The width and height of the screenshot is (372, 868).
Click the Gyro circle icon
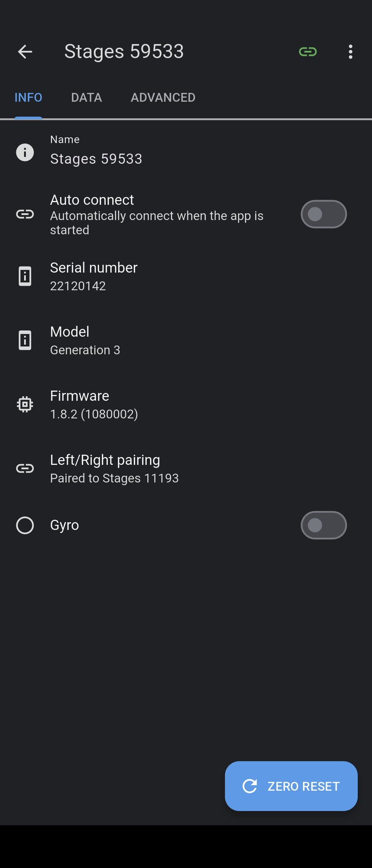point(25,525)
